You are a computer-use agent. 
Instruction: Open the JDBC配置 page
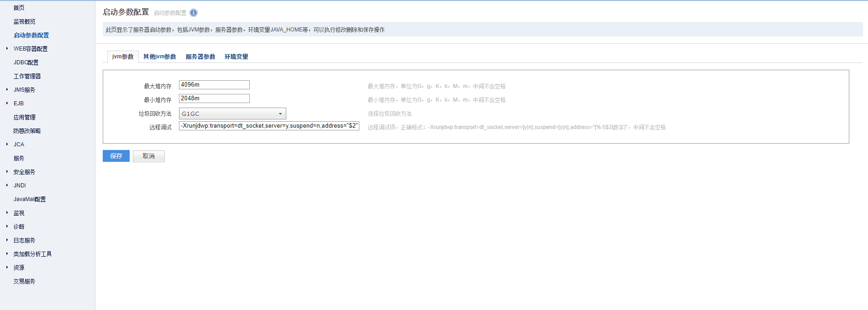(x=26, y=62)
